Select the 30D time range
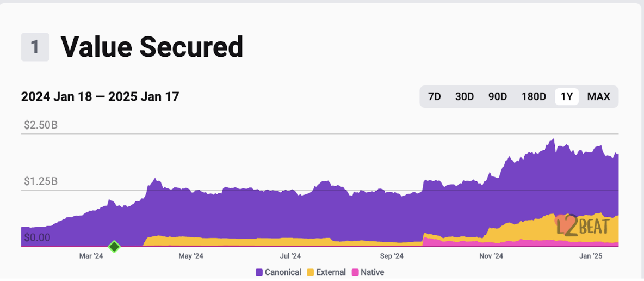This screenshot has width=644, height=281. coord(464,97)
